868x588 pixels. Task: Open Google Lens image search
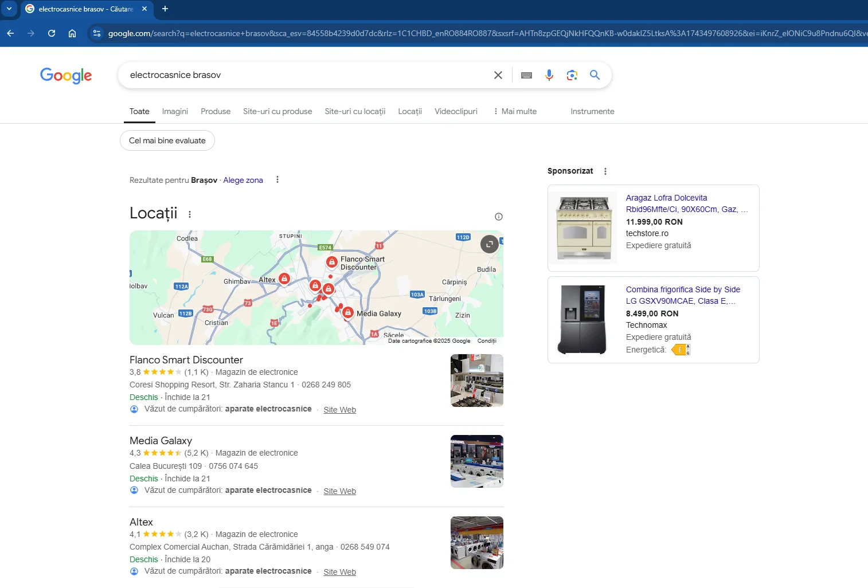click(x=572, y=75)
